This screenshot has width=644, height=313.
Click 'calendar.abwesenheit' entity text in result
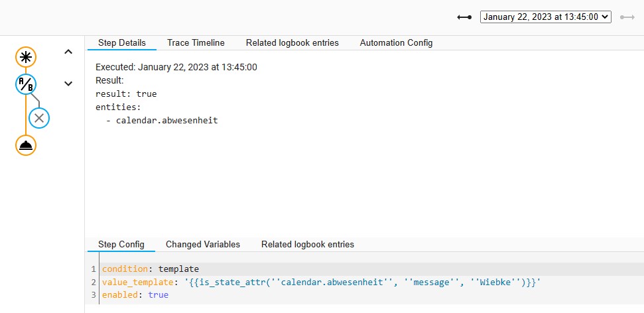click(166, 121)
